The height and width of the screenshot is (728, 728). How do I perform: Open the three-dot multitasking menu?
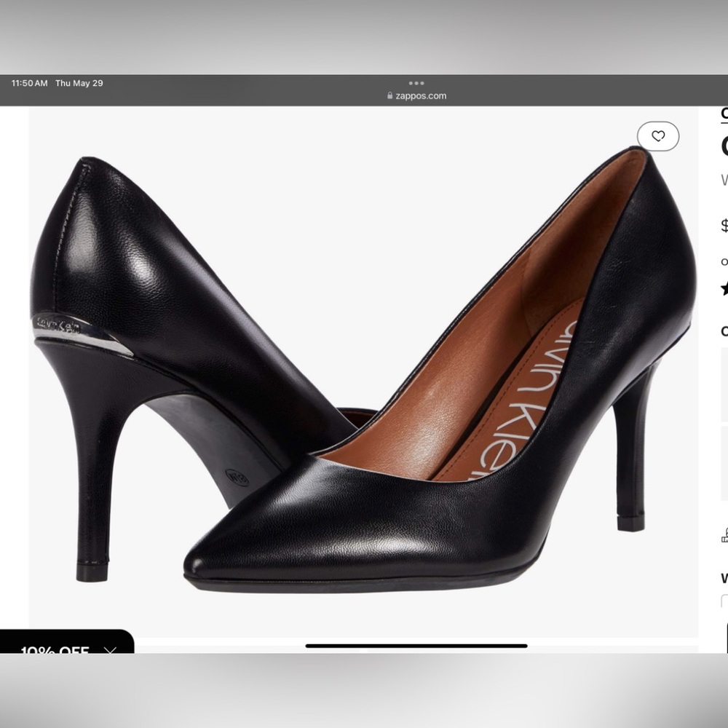pyautogui.click(x=416, y=83)
